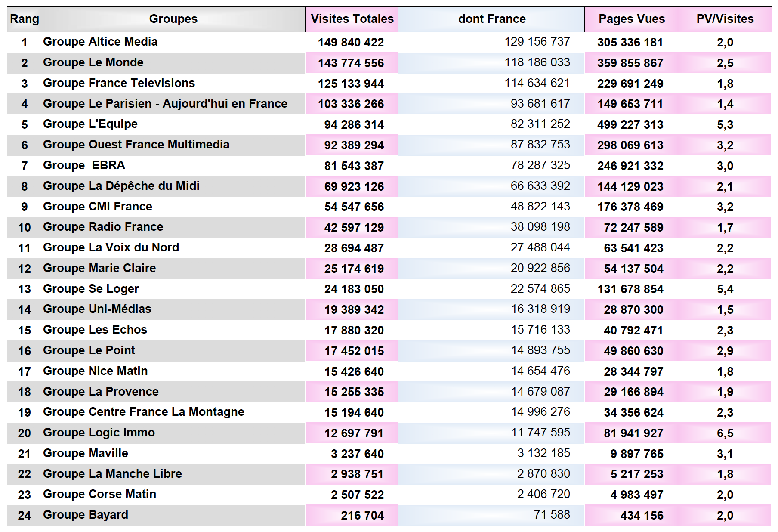Click the Pages Vues column header
Viewport: 778px width, 532px height.
[x=631, y=19]
